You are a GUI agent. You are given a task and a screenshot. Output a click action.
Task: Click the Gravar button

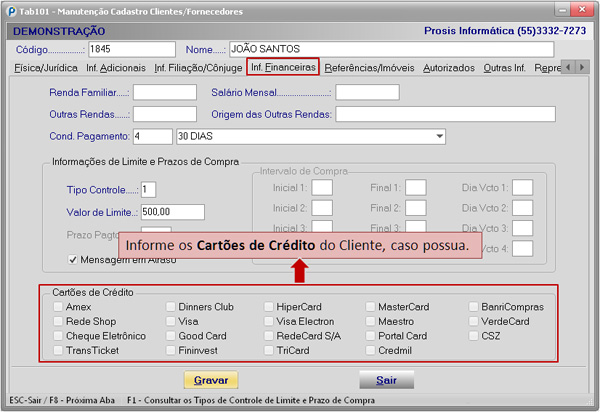(x=211, y=380)
